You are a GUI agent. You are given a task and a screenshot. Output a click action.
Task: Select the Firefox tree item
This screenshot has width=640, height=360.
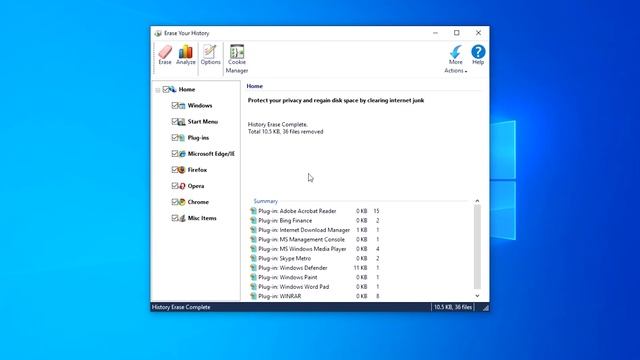click(x=197, y=170)
